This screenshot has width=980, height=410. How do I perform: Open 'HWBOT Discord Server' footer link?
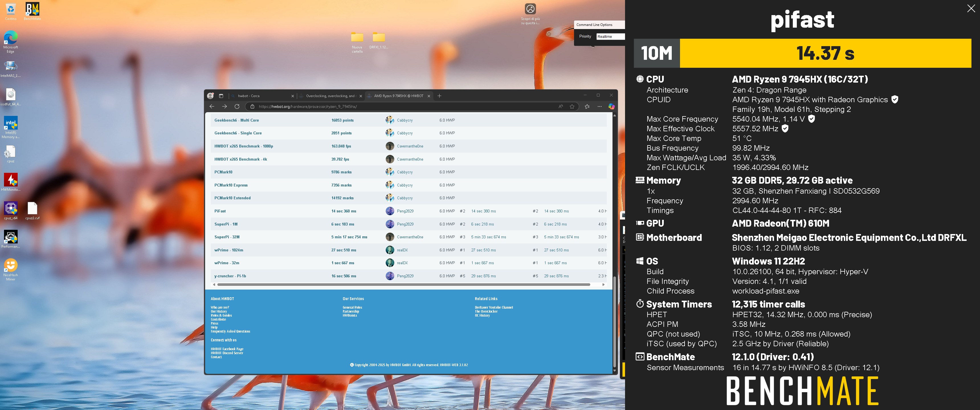pos(227,353)
